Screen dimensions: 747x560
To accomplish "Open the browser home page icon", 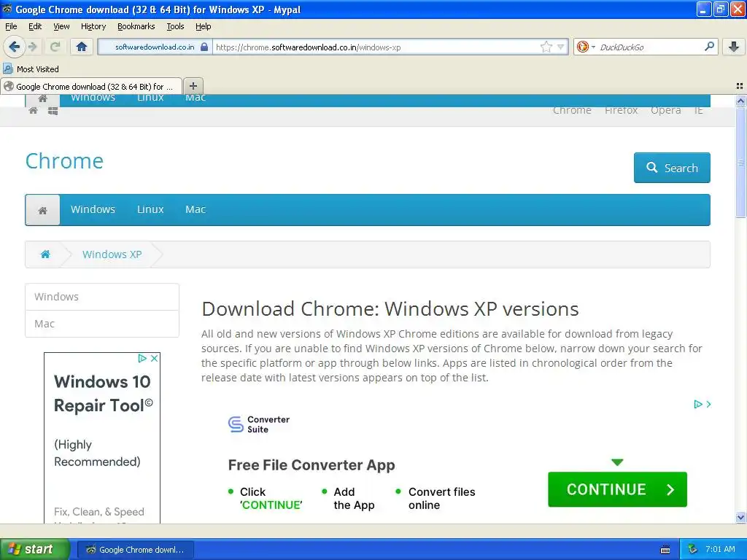I will [x=82, y=47].
